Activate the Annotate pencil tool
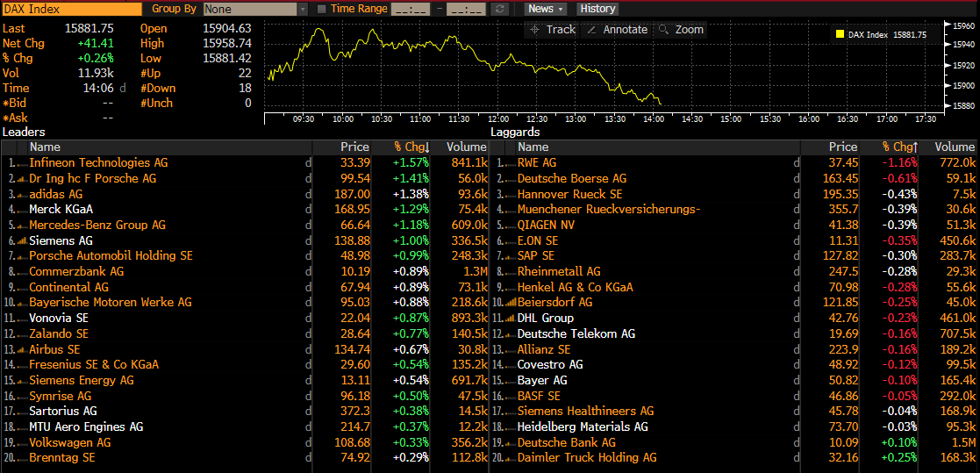Image resolution: width=980 pixels, height=473 pixels. click(x=591, y=30)
